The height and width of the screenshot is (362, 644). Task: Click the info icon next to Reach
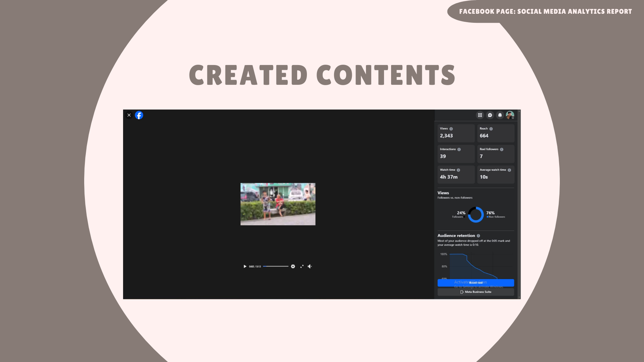coord(491,129)
